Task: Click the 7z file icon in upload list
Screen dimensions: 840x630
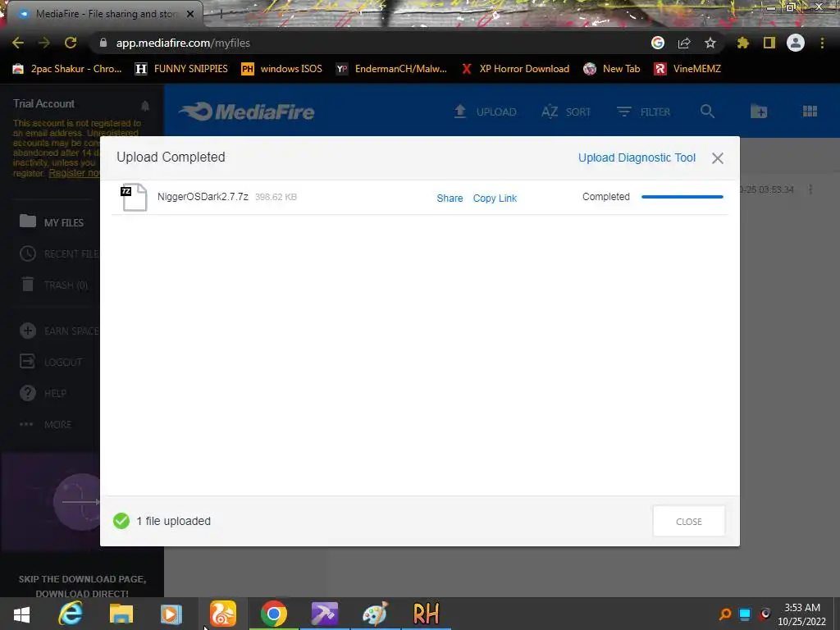Action: pos(134,197)
